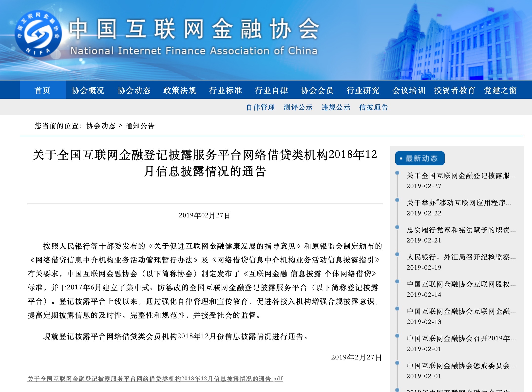Open the 行业标准 menu item
The height and width of the screenshot is (392, 532).
(x=226, y=90)
